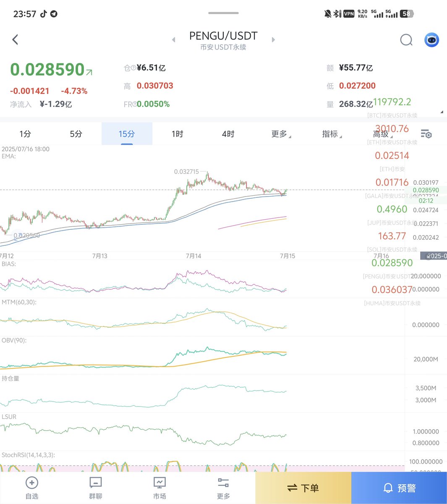The height and width of the screenshot is (504, 447).
Task: Tap the battery indicator showing 58
Action: tap(406, 14)
